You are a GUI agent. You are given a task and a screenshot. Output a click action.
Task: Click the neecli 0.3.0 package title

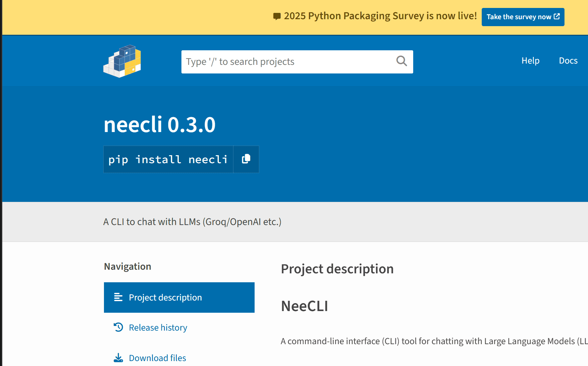(160, 125)
